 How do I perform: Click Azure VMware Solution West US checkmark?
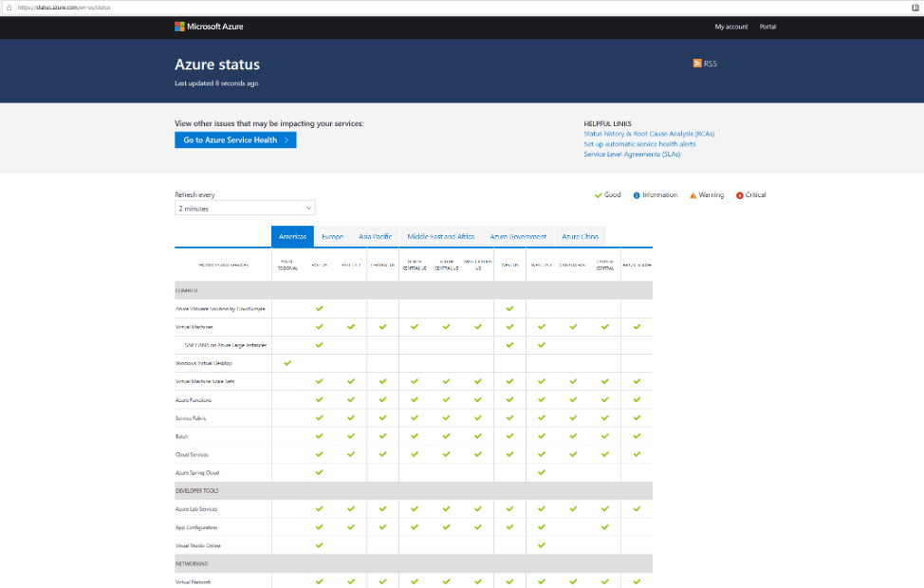[509, 309]
